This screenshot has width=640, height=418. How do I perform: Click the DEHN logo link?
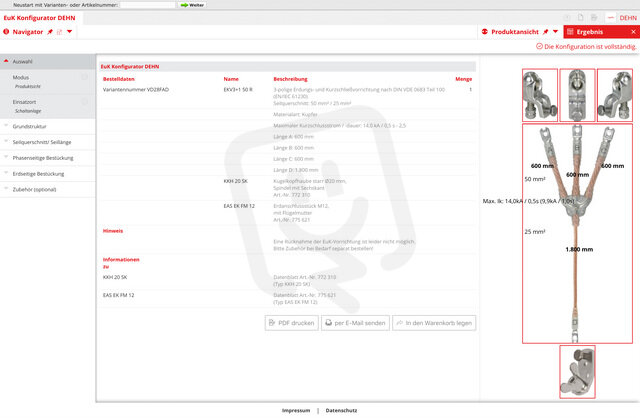click(628, 18)
